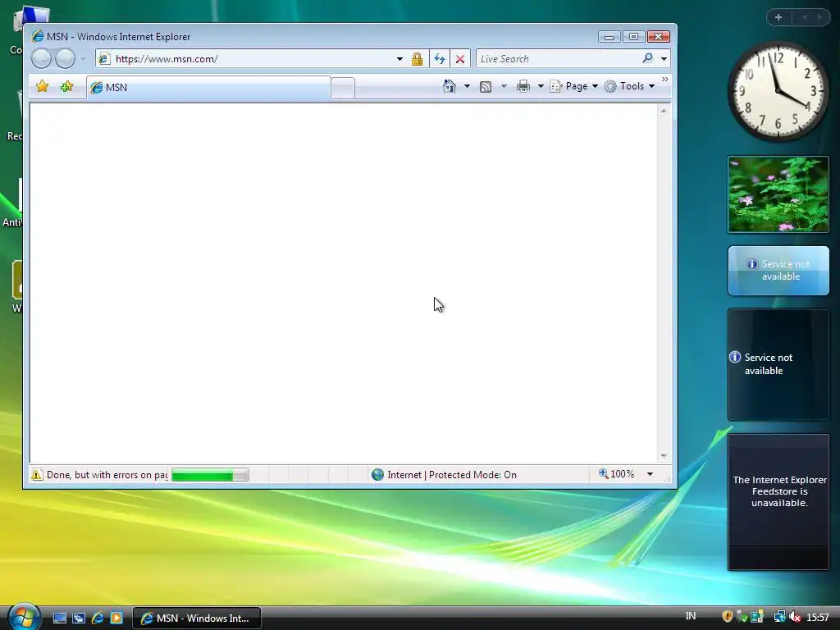Click the search magnifier icon
The height and width of the screenshot is (630, 840).
coord(648,58)
